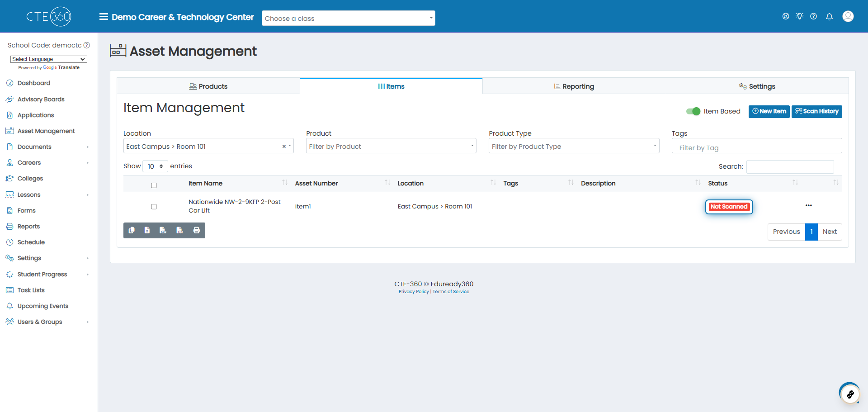Image resolution: width=868 pixels, height=412 pixels.
Task: Open Advisory Boards in sidebar
Action: [x=41, y=99]
